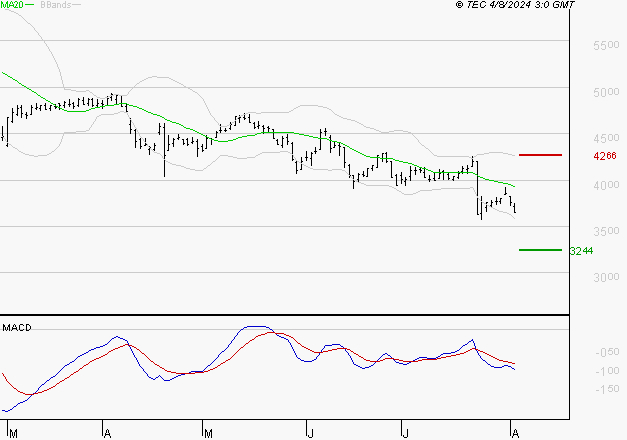Click the first A month label
The width and height of the screenshot is (627, 440).
click(x=107, y=434)
